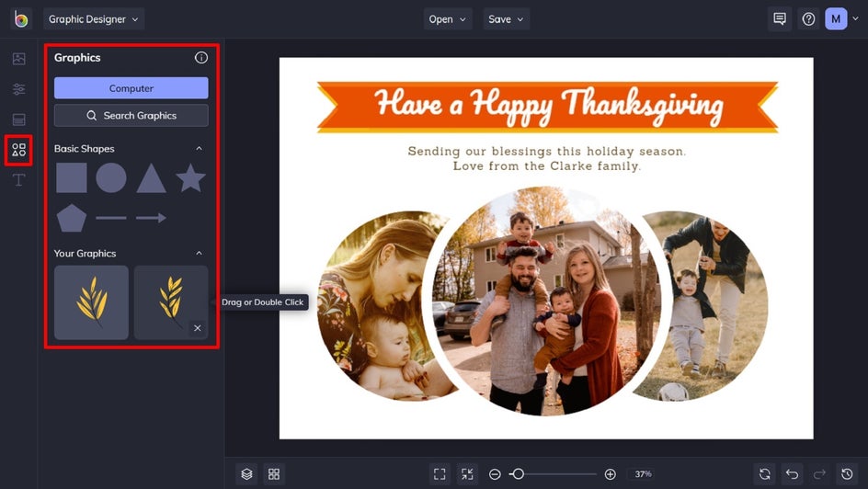Viewport: 868px width, 489px height.
Task: Open the Graphic Designer dropdown
Action: pyautogui.click(x=94, y=19)
